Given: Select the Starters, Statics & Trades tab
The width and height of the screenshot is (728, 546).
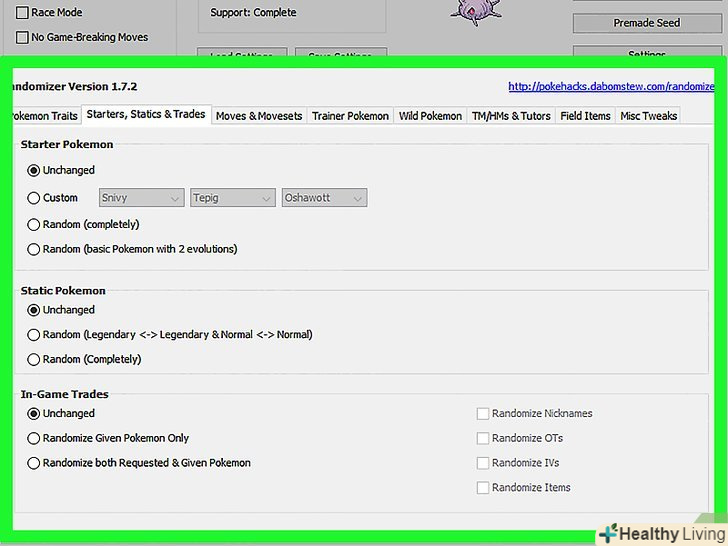Looking at the screenshot, I should tap(146, 114).
